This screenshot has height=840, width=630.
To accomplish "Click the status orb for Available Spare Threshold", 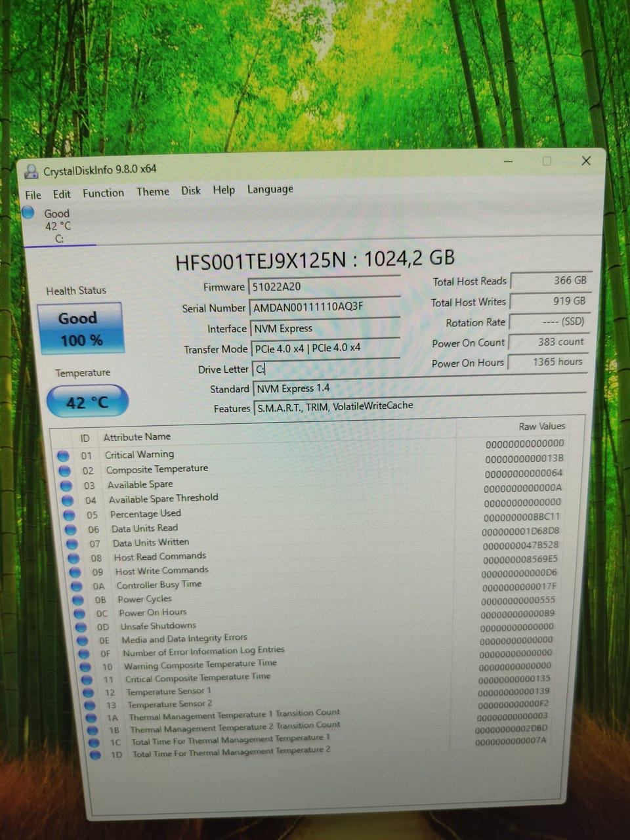I will (x=68, y=500).
